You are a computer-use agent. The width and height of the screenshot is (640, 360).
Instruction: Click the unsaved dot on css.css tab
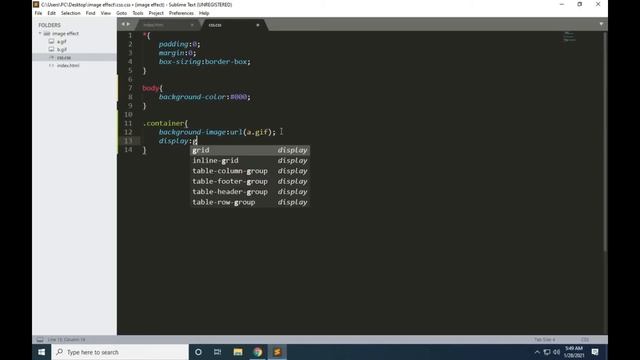point(258,25)
